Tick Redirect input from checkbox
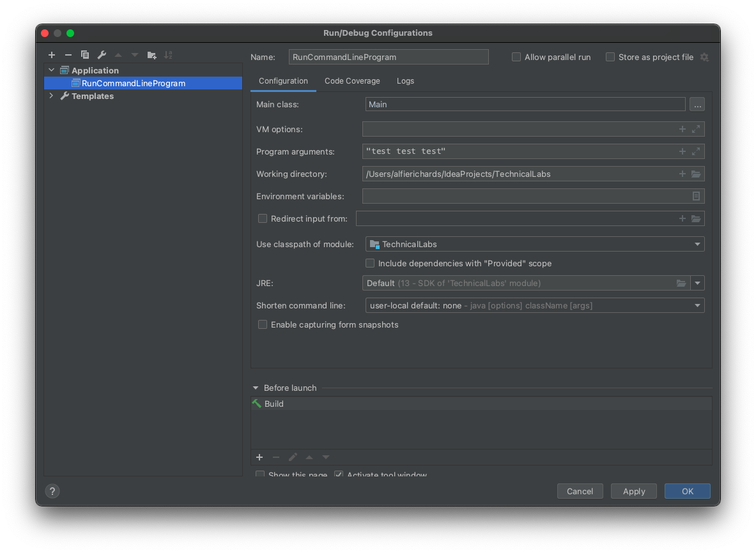 pos(262,218)
